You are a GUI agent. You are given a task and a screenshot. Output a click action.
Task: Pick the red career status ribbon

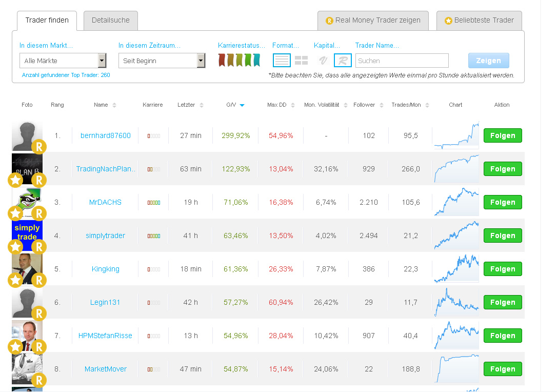[x=222, y=61]
